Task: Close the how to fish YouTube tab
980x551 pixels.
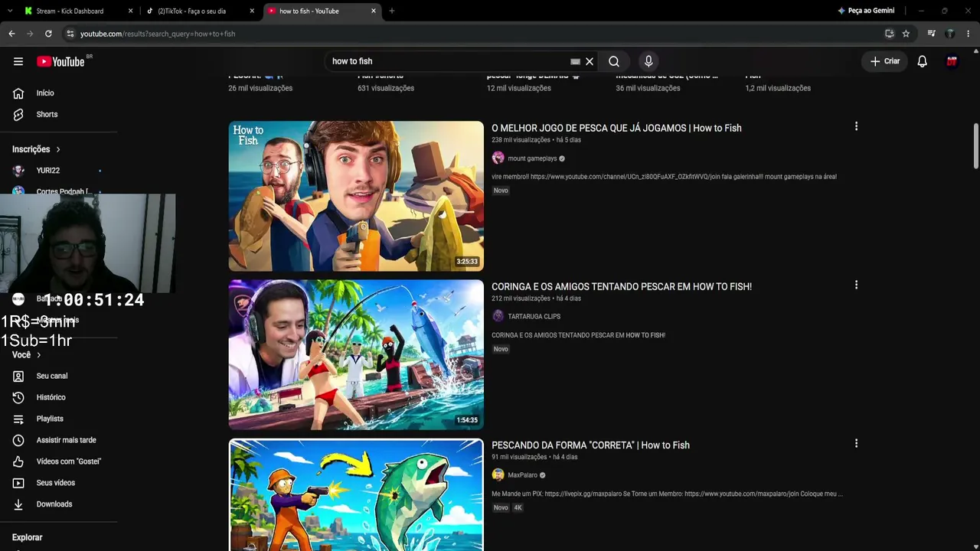Action: (374, 11)
